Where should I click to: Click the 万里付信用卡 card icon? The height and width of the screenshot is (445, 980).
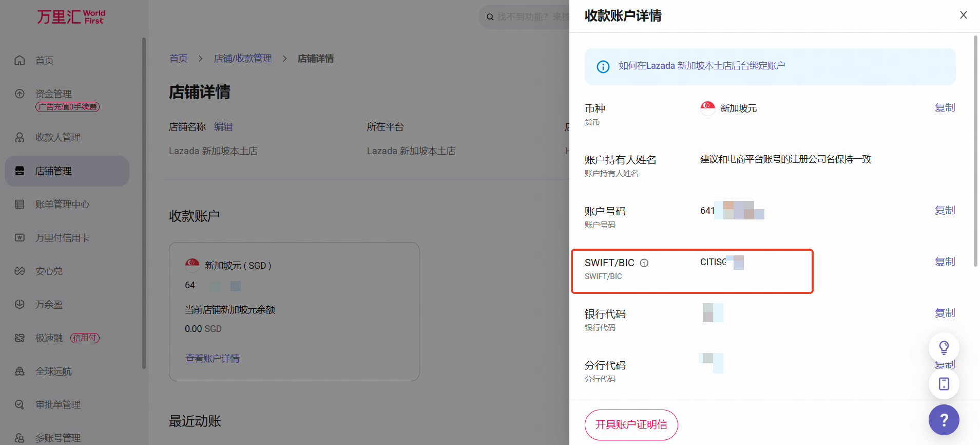tap(20, 237)
